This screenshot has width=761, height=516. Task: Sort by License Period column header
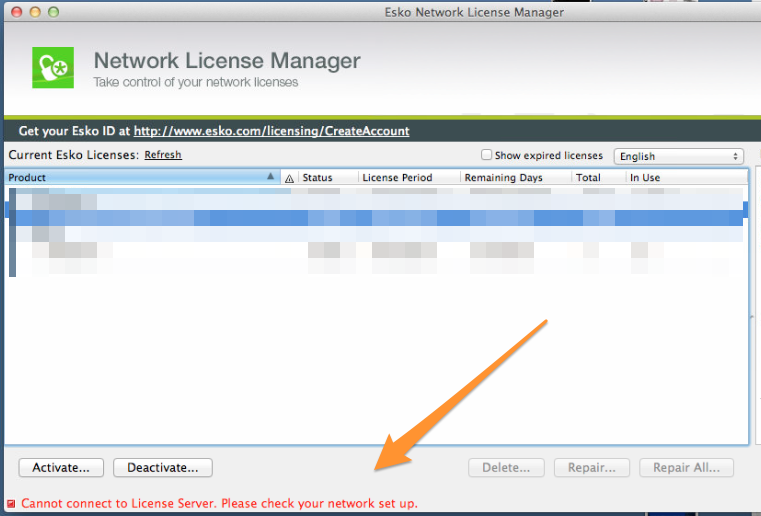[x=408, y=178]
